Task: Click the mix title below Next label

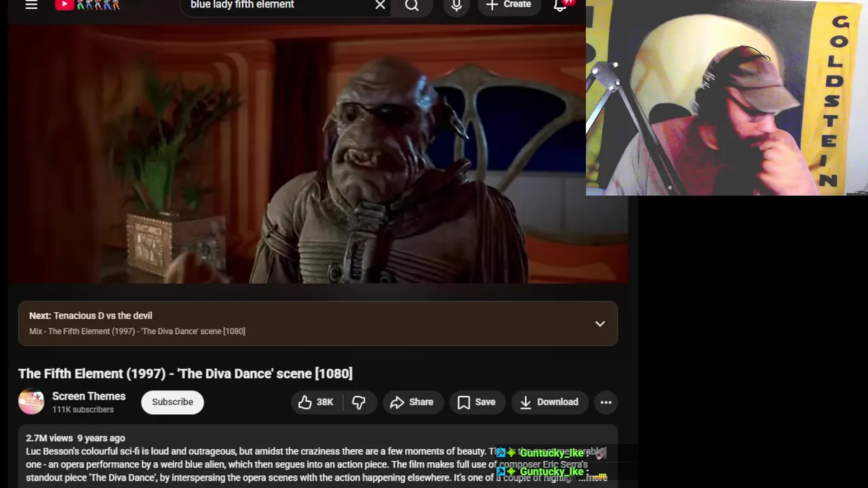Action: [x=137, y=331]
